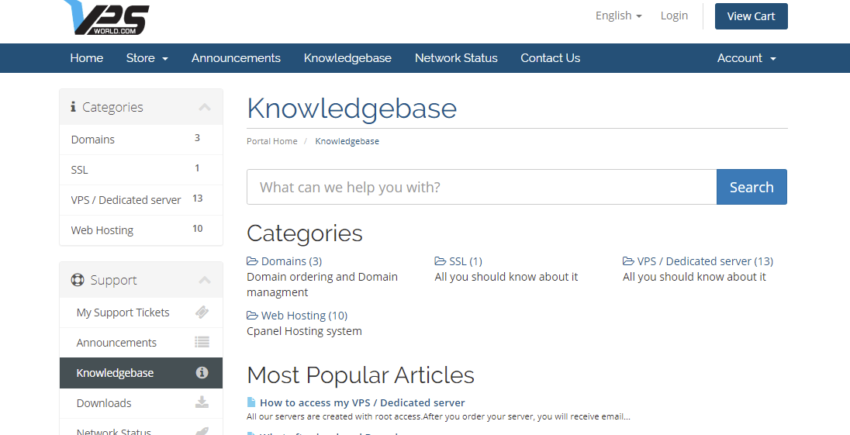850x435 pixels.
Task: Click the folder icon next to SSL (1)
Action: pyautogui.click(x=440, y=261)
